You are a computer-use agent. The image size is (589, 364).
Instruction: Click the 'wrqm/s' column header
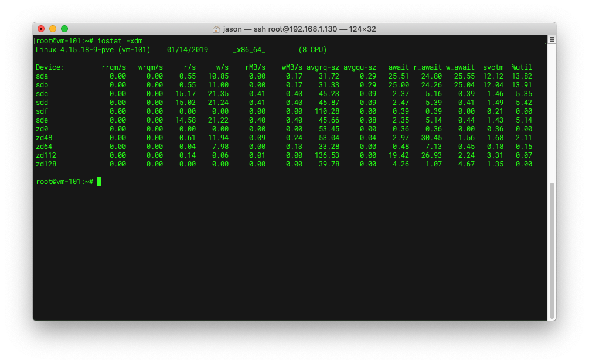(x=151, y=67)
